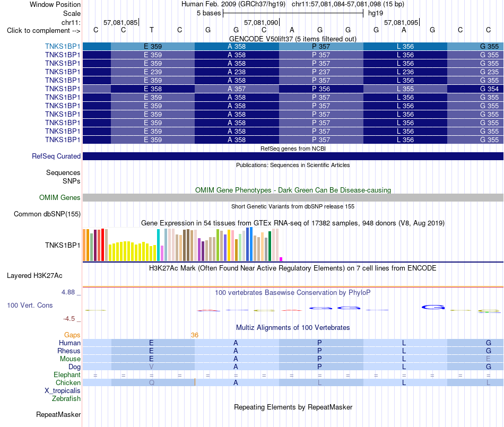This screenshot has width=504, height=427.
Task: Open the OMIM Genes track label
Action: 59,198
